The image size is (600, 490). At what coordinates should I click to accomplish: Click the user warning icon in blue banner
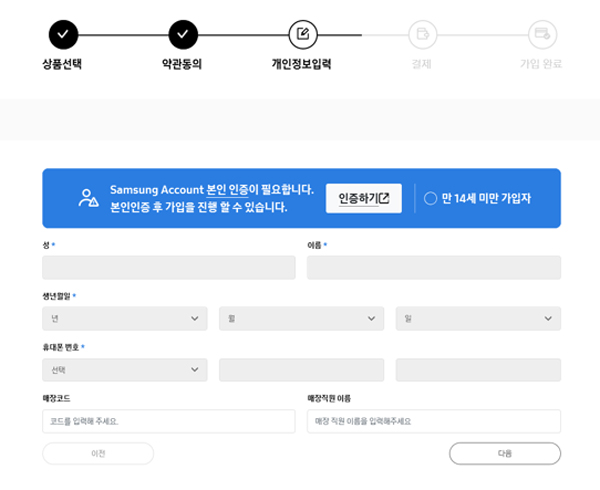point(88,198)
